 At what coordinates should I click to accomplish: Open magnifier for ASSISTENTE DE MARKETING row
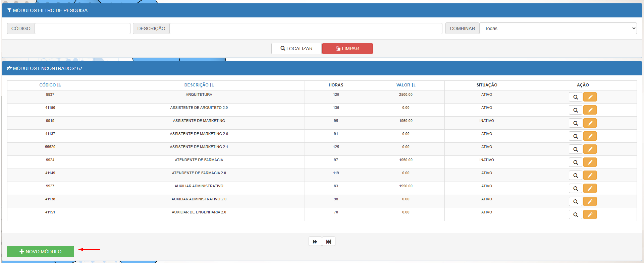pyautogui.click(x=575, y=123)
